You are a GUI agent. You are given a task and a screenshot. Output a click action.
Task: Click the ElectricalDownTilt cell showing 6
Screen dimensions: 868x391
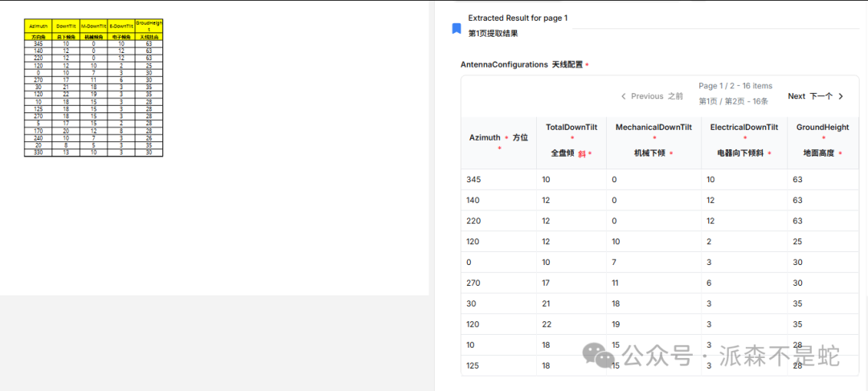pos(710,283)
